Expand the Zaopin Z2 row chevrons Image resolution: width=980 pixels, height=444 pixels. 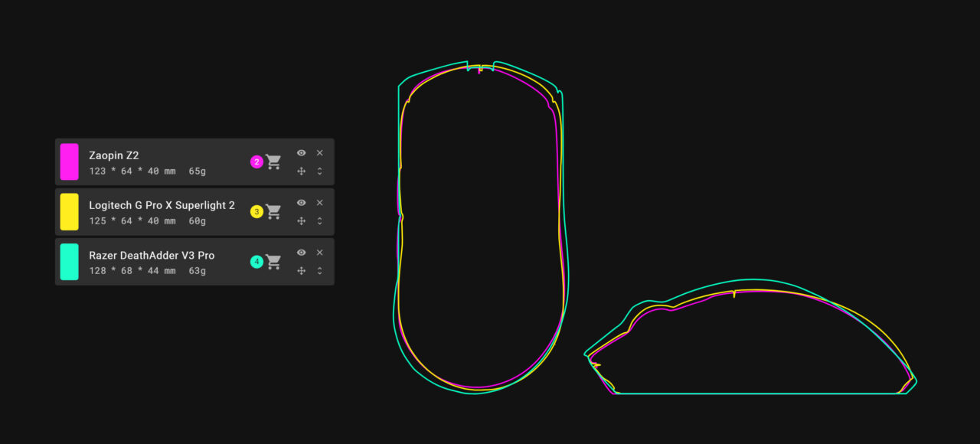tap(320, 171)
